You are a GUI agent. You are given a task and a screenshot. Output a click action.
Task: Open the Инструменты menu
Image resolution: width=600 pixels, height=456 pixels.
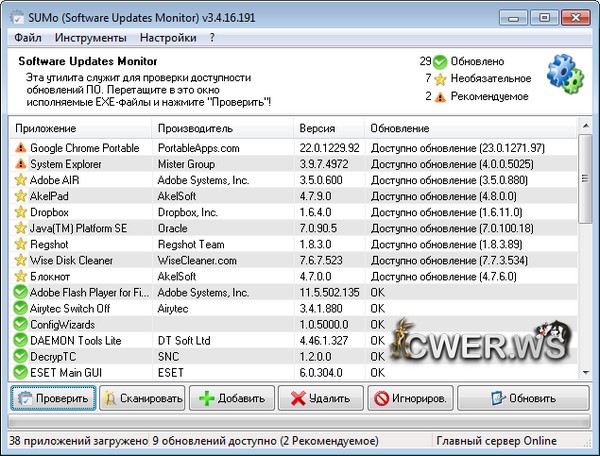click(x=90, y=38)
